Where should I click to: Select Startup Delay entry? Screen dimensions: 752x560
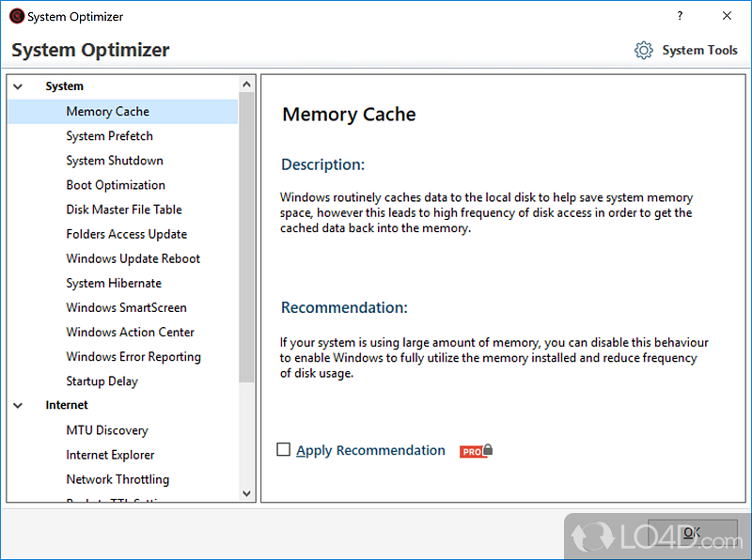102,381
